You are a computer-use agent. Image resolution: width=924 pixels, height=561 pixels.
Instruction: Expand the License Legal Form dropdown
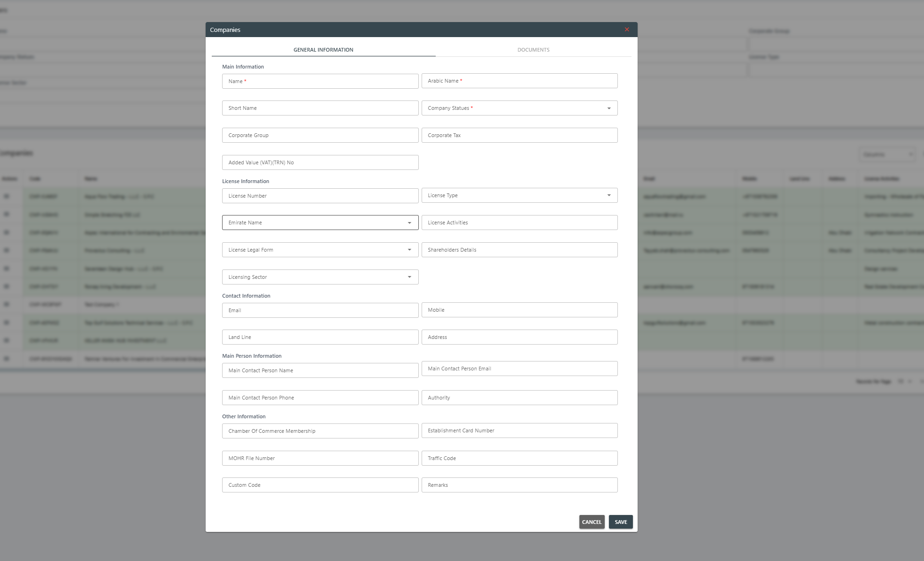[409, 250]
